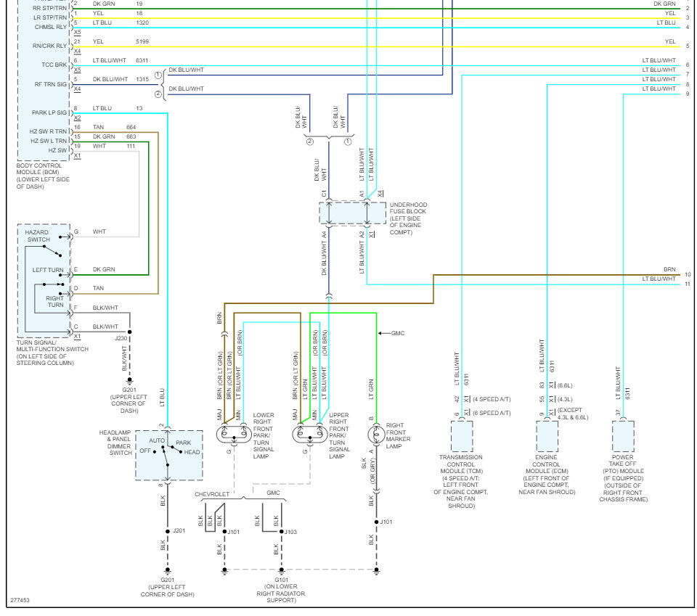Screen dimensions: 697x616
Task: Click the CHMSL RLY pin label
Action: [51, 27]
